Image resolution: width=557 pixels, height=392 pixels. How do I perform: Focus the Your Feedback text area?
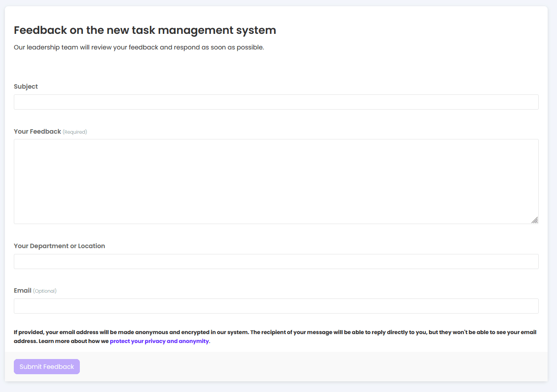click(x=276, y=181)
